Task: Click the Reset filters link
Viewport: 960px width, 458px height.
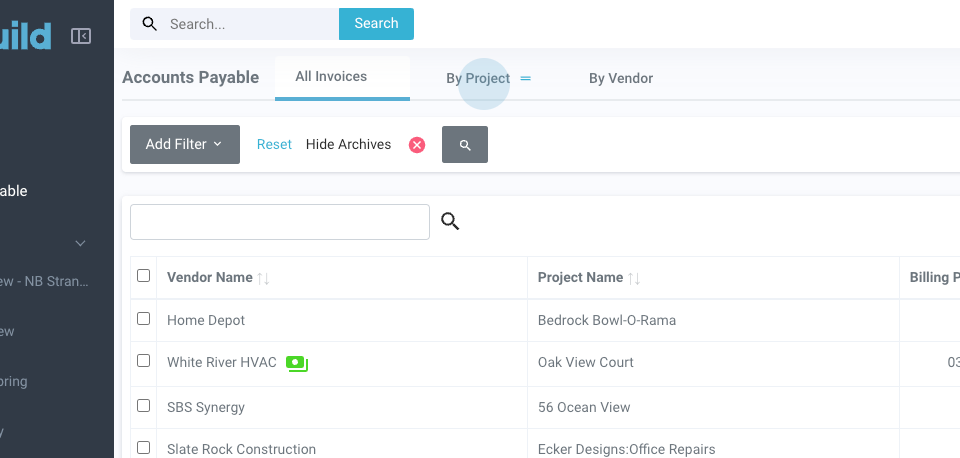Action: pos(274,145)
